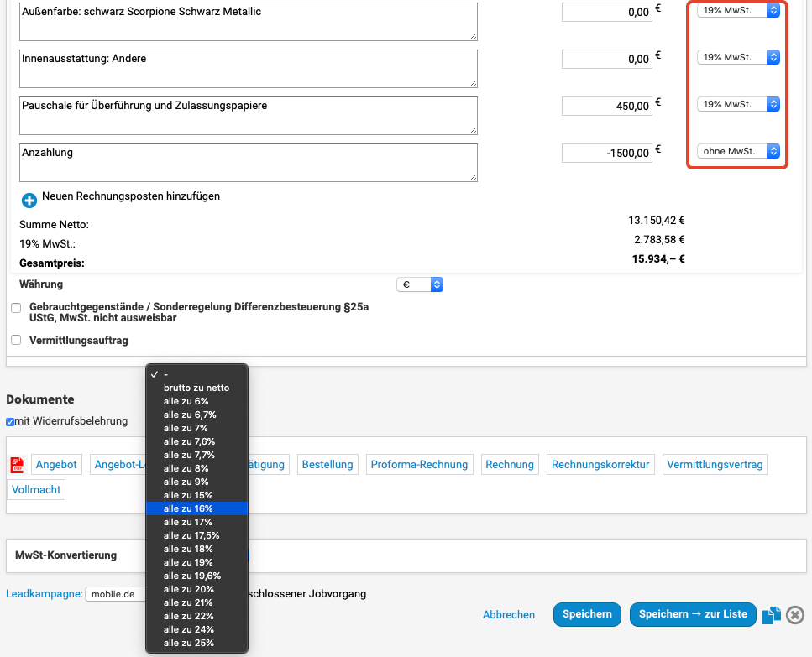Generate the Rechnungskorrektur document
The image size is (812, 657).
(600, 464)
